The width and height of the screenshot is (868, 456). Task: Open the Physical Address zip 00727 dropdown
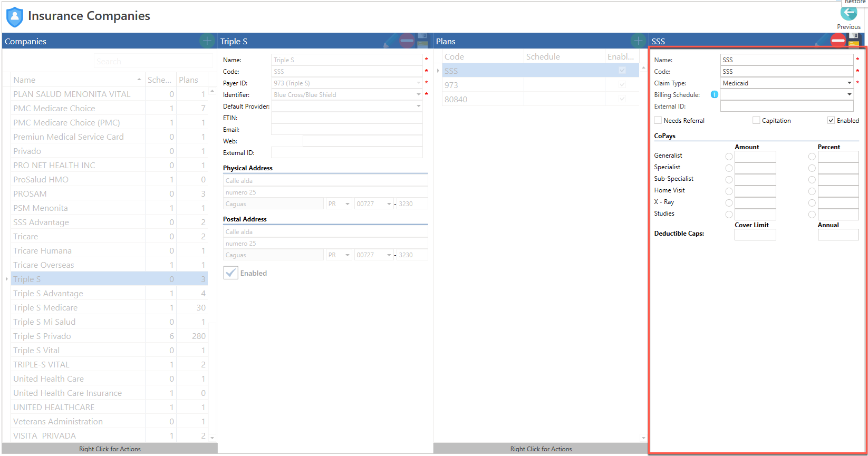click(389, 204)
